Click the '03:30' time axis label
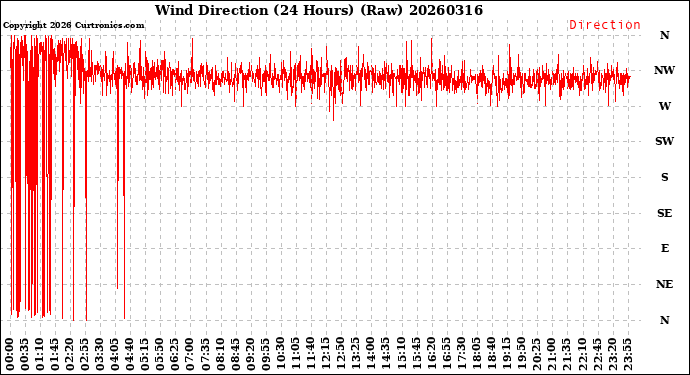 tap(100, 354)
